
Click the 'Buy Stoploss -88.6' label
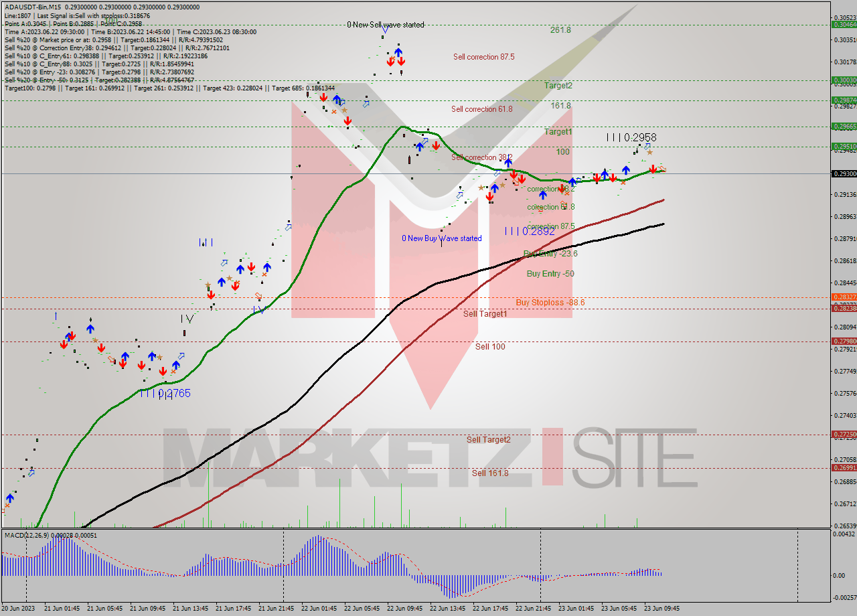pos(550,303)
